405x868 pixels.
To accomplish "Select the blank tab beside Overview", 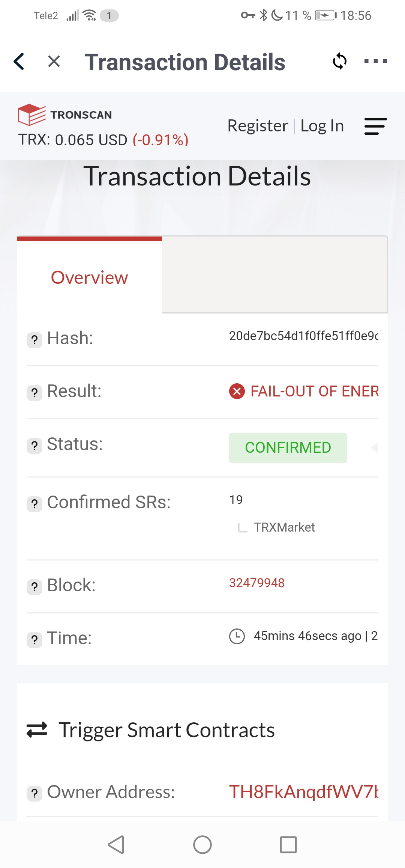I will tap(274, 275).
